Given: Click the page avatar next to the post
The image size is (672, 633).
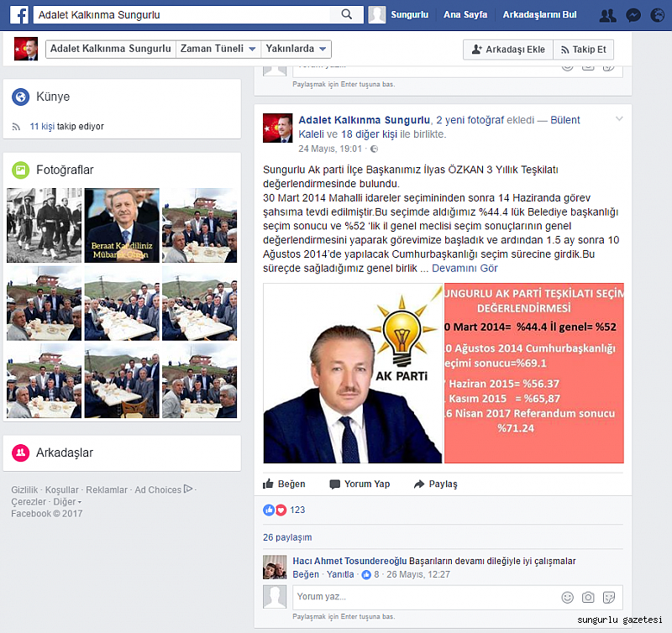Looking at the screenshot, I should coord(278,128).
